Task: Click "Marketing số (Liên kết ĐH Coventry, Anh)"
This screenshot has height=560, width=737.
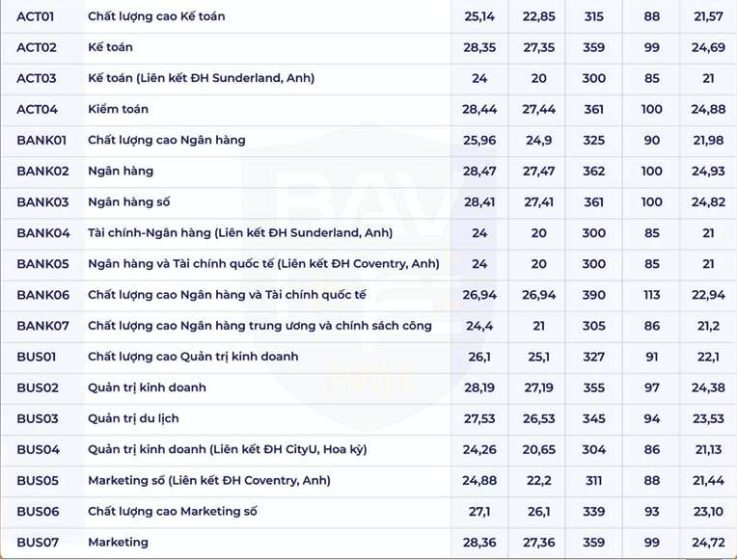Action: click(209, 481)
